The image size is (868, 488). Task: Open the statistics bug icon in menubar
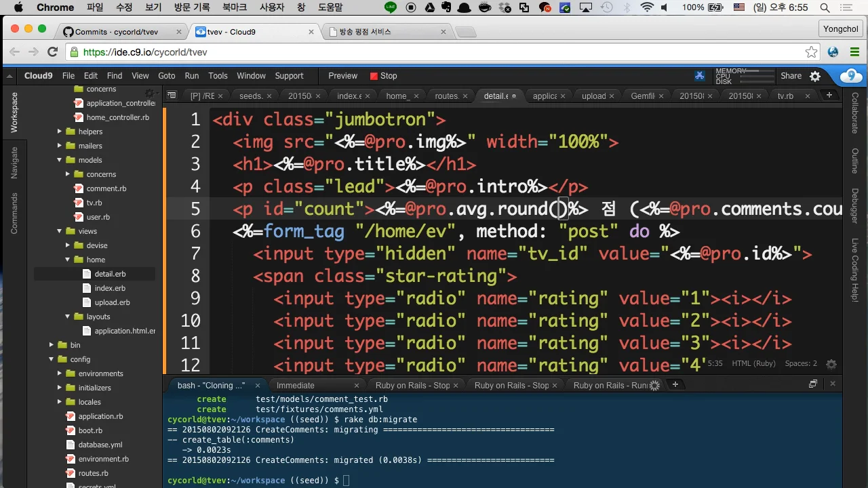coord(700,76)
